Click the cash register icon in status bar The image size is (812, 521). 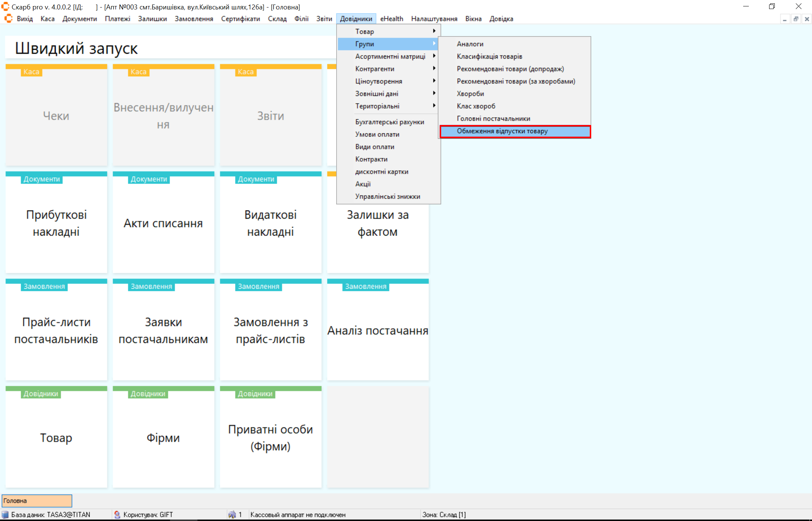232,515
